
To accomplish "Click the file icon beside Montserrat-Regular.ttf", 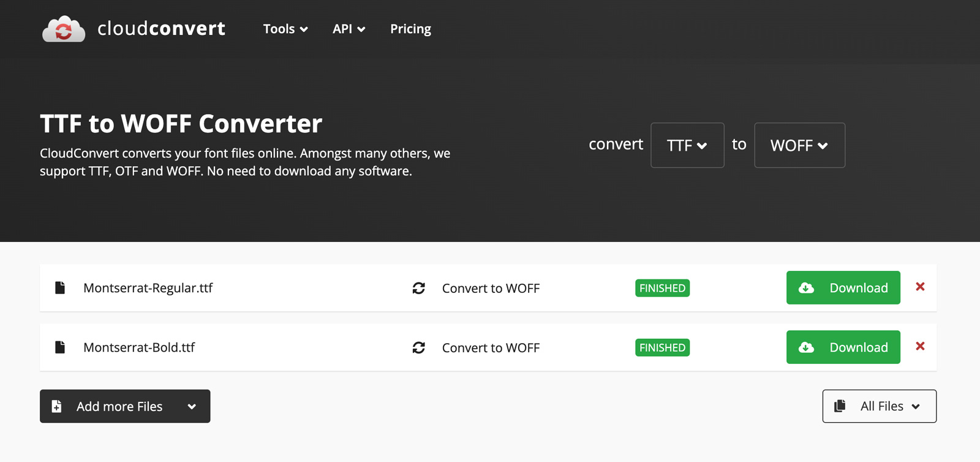I will pos(59,287).
